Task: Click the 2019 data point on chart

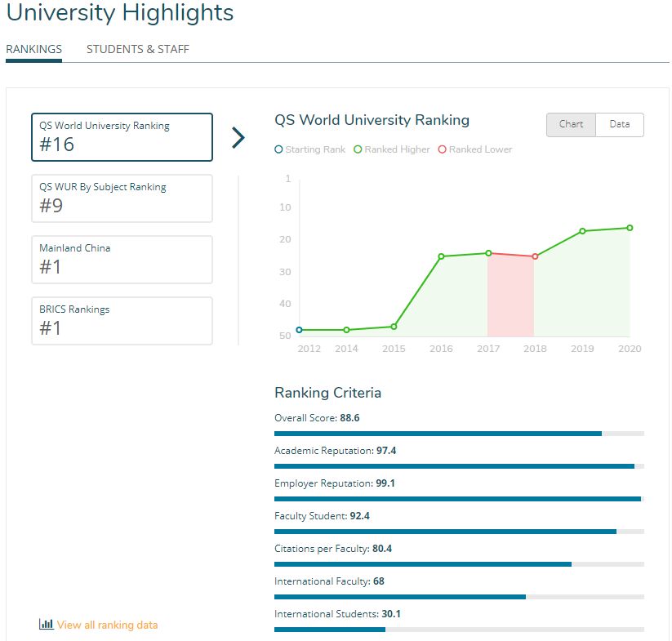Action: (582, 231)
